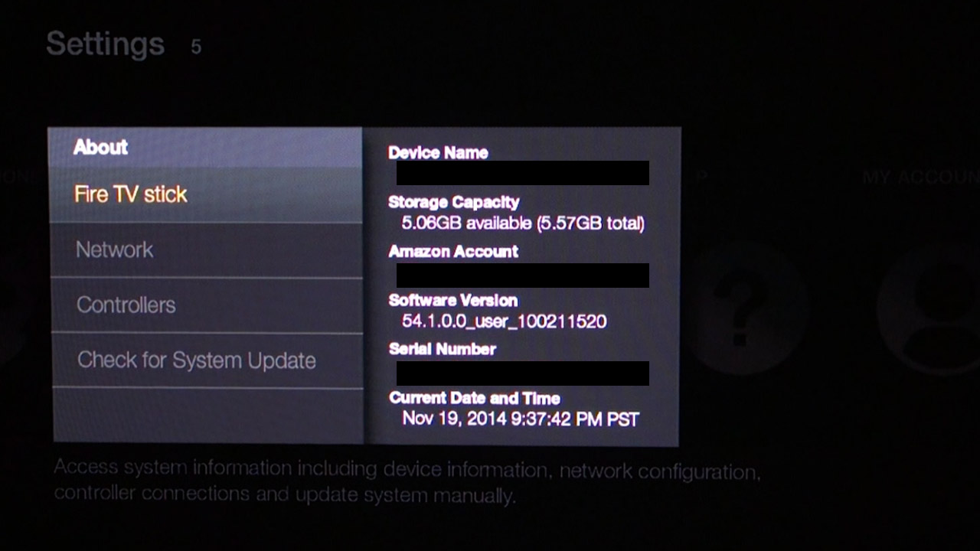Open the Network settings item

tap(206, 250)
